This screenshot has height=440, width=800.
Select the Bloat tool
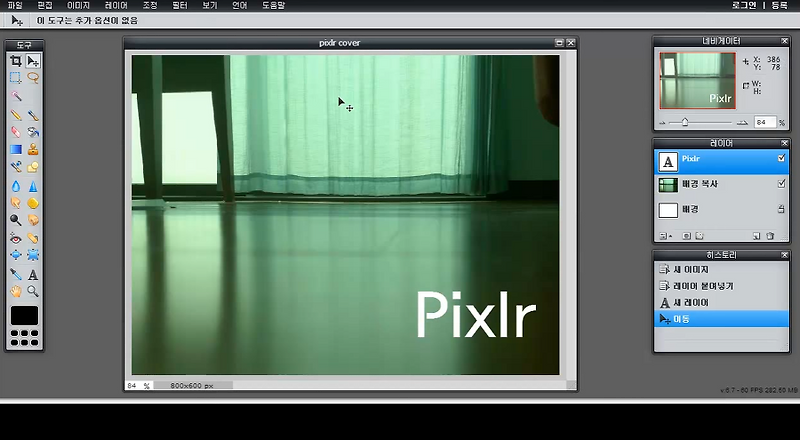(16, 255)
